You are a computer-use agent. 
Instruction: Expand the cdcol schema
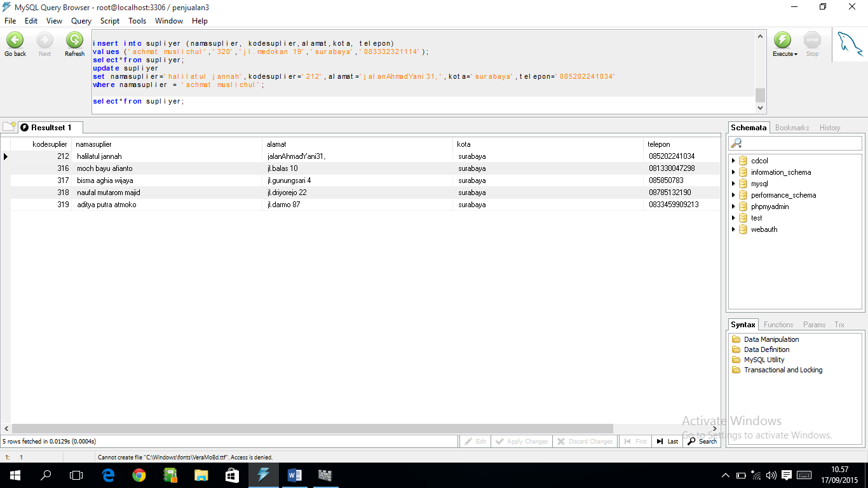pos(733,161)
